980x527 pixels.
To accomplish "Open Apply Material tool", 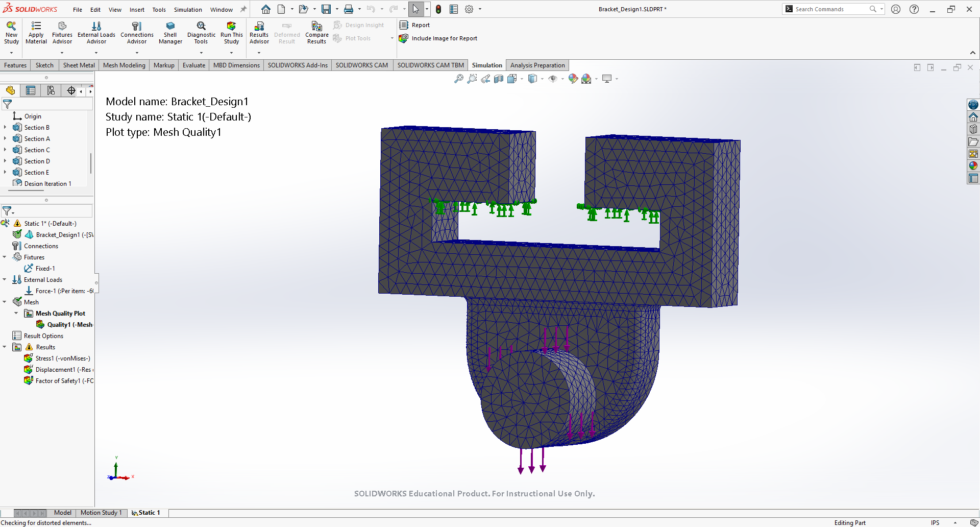I will [36, 33].
